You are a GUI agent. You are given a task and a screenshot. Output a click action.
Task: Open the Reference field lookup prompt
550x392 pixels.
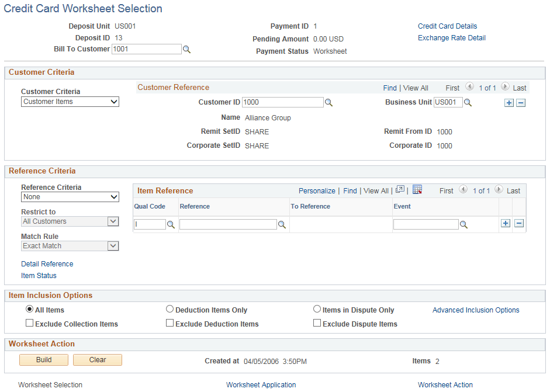282,224
